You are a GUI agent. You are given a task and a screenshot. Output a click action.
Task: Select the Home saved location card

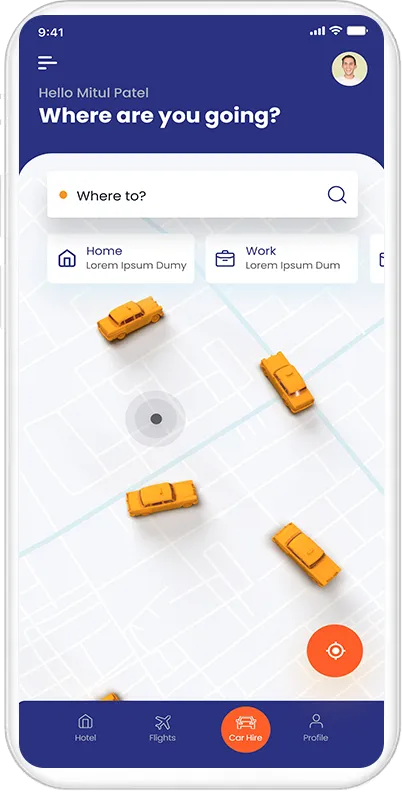121,258
